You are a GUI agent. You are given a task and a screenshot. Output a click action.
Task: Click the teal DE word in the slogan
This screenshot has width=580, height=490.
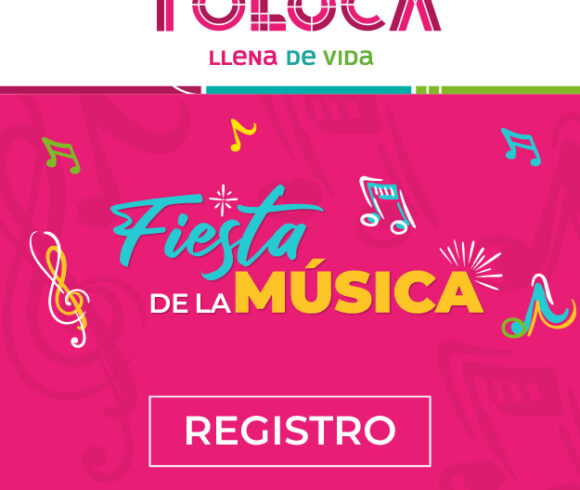(x=301, y=58)
